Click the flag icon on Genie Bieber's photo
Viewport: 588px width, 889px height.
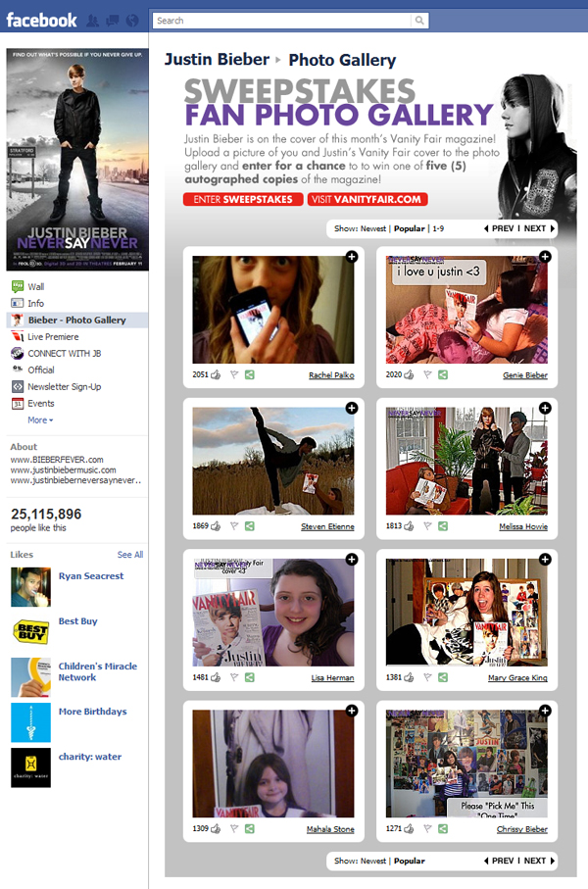tap(426, 374)
